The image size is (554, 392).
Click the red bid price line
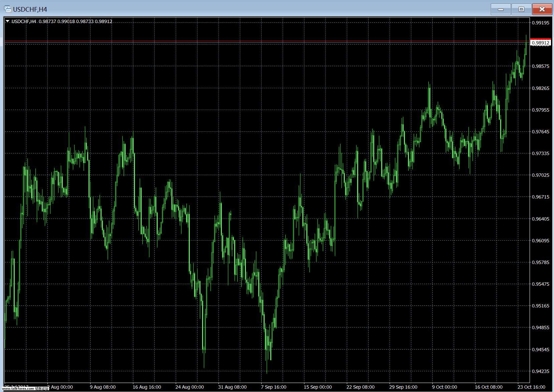point(267,41)
